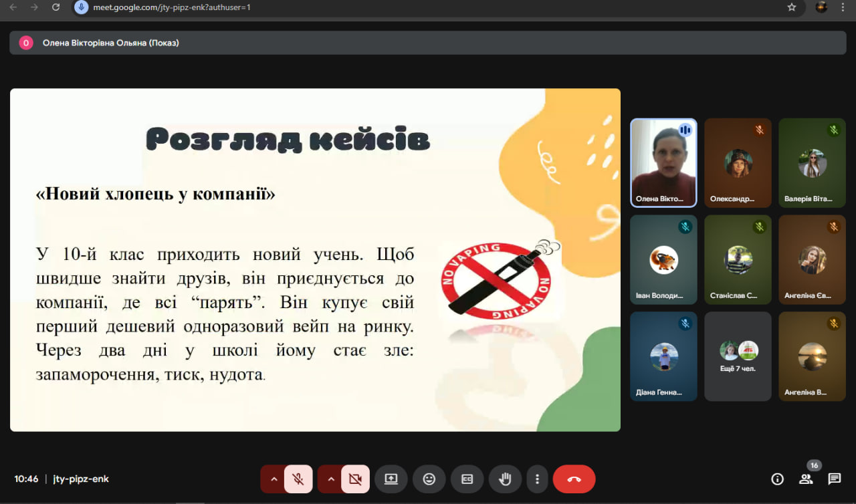856x504 pixels.
Task: Open the three-dot more options menu
Action: 536,479
